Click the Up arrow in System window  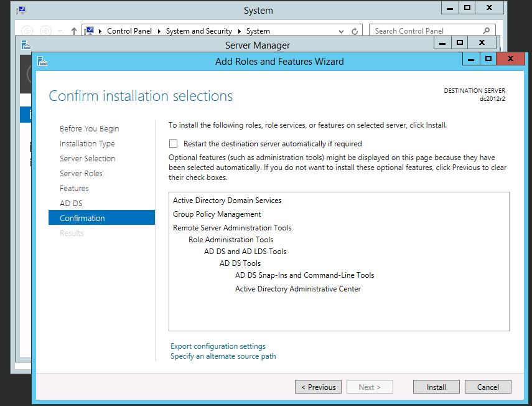point(74,31)
